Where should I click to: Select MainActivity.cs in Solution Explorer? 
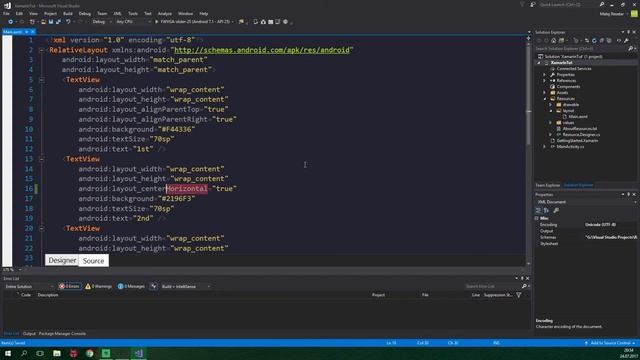click(570, 147)
